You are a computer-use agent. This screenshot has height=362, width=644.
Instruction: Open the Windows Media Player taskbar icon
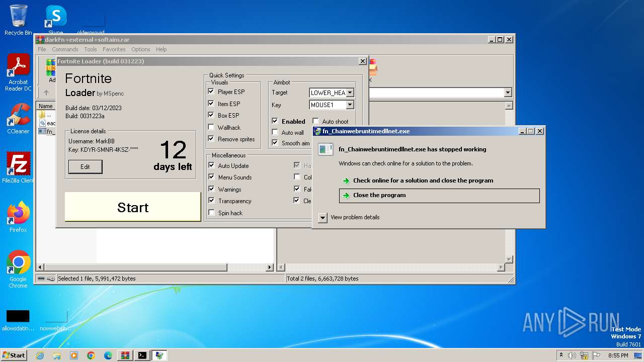click(x=74, y=355)
